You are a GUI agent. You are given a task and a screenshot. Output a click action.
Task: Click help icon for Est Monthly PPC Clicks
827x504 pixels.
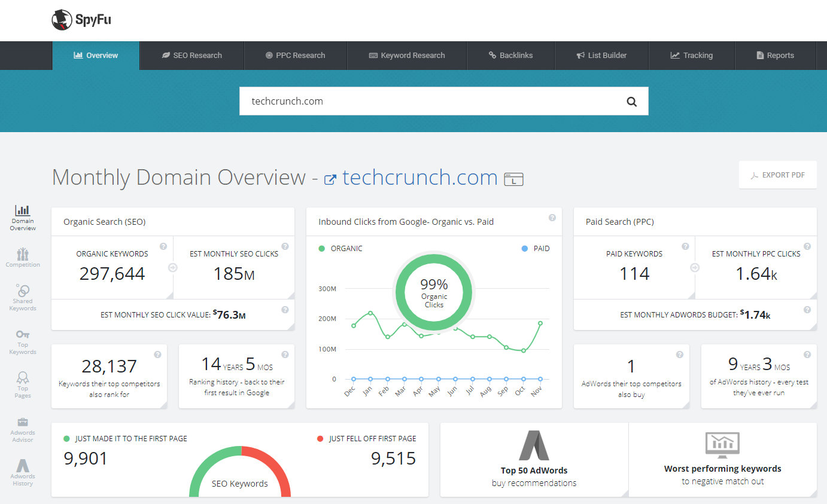tap(807, 246)
